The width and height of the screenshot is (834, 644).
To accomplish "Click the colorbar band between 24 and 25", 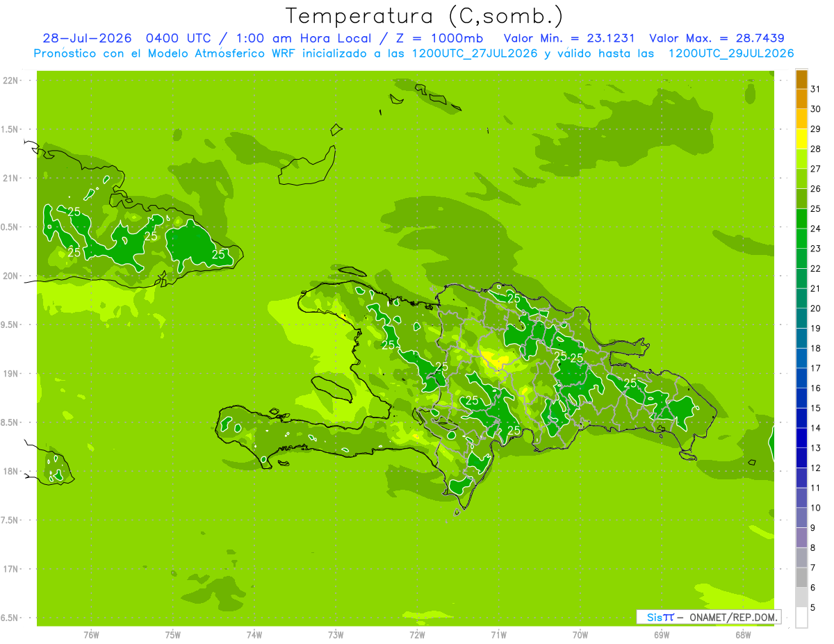I will coord(801,219).
